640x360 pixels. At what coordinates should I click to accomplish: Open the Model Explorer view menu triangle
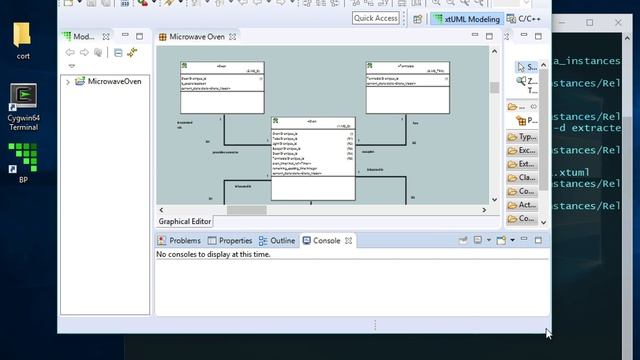72,66
